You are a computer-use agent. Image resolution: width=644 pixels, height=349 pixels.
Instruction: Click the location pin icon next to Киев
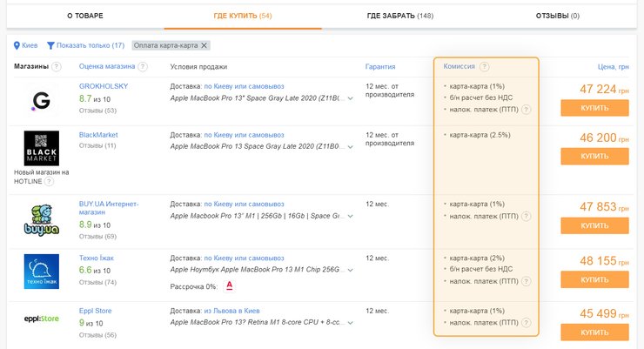17,45
